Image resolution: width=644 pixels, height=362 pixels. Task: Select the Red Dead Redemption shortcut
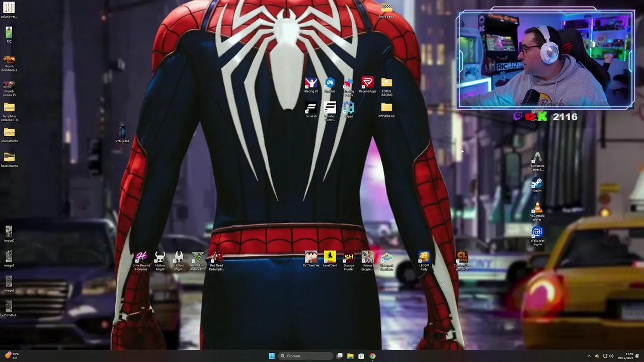pyautogui.click(x=216, y=262)
